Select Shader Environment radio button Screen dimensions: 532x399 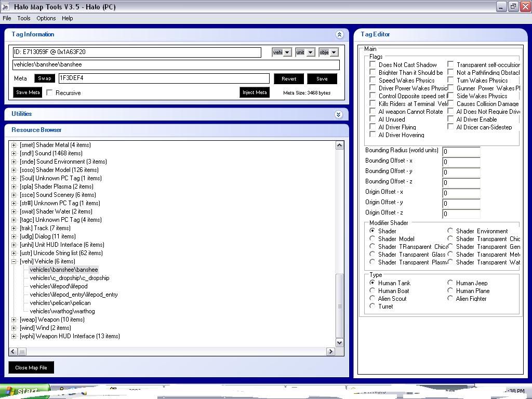[450, 231]
